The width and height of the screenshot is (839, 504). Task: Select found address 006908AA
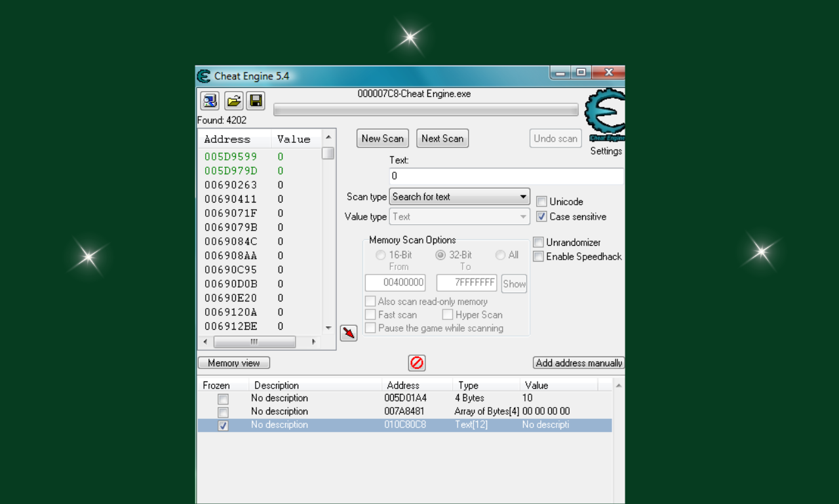pos(231,256)
